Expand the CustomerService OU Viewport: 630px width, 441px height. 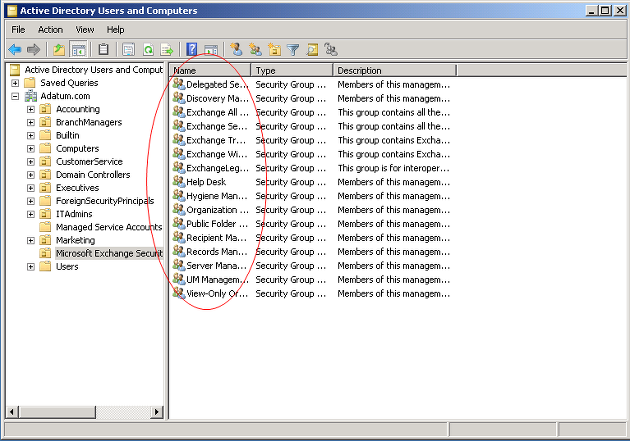31,162
